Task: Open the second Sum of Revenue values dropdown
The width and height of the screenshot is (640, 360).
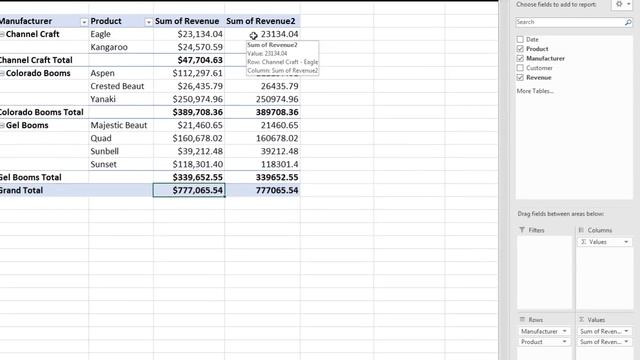Action: pyautogui.click(x=626, y=342)
